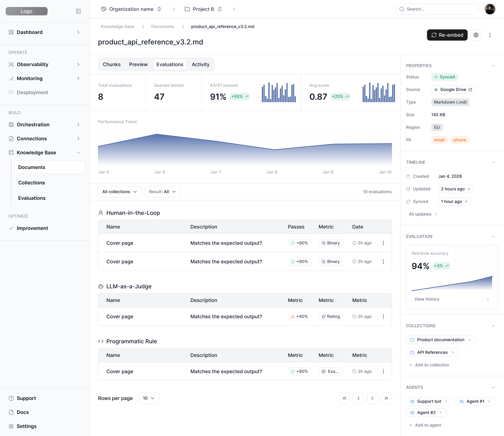The image size is (504, 436).
Task: Open Google Drive source link
Action: [453, 90]
